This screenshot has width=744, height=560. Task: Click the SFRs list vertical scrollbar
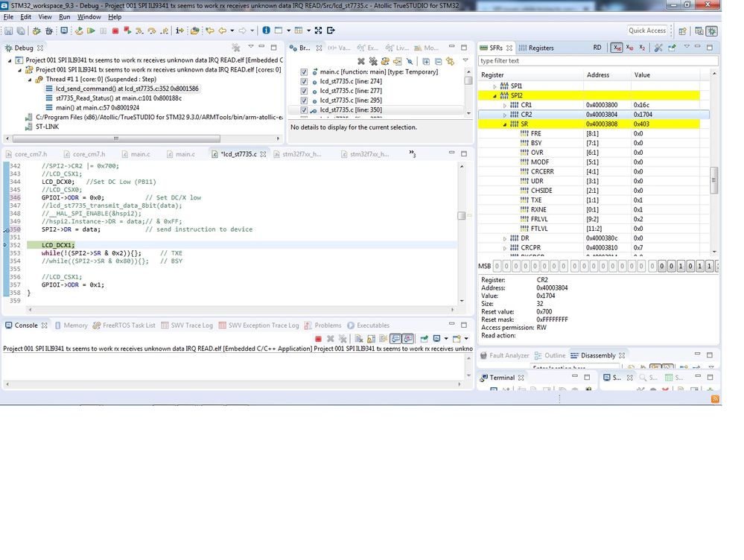tap(713, 180)
